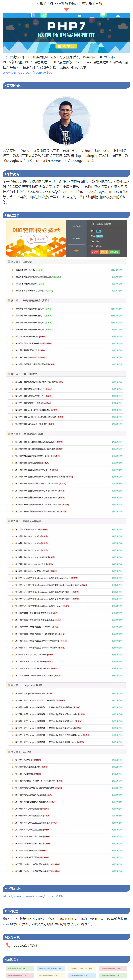Viewport: 133px width, 980px height.
Task: Click the icon beside 第 2 章 PHP良好的编码方式和技巧
Action: [9, 300]
